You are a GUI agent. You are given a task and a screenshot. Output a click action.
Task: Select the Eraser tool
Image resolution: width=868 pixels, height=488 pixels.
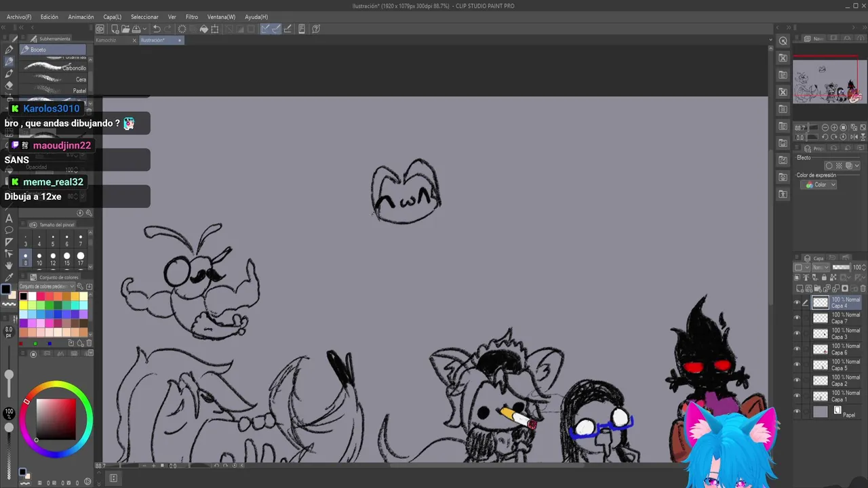pyautogui.click(x=9, y=86)
